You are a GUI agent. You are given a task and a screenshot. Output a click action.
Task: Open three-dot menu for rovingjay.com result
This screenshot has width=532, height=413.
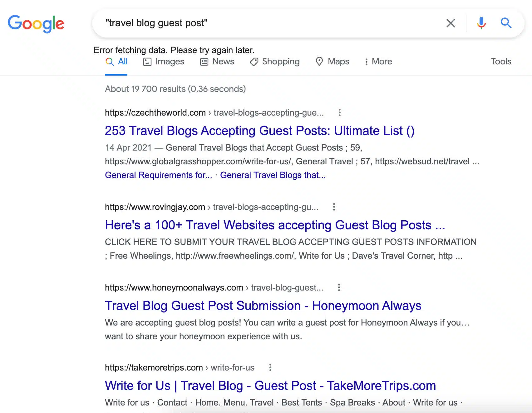pyautogui.click(x=334, y=207)
